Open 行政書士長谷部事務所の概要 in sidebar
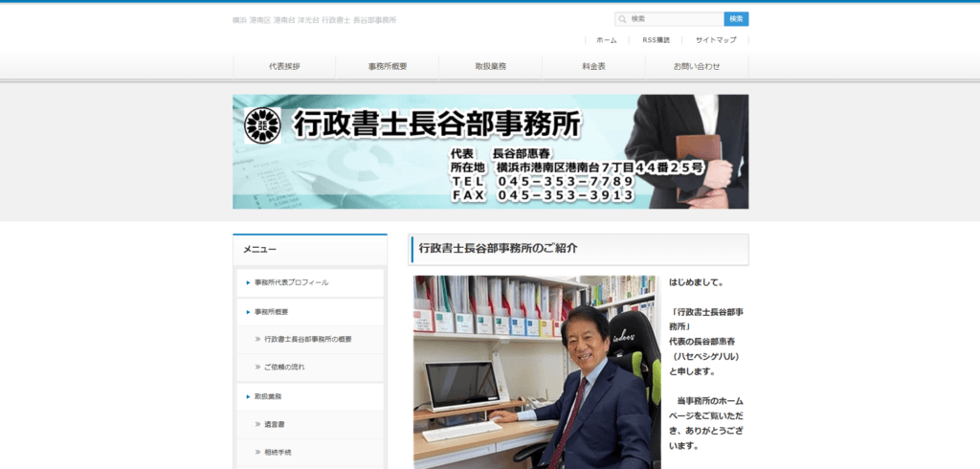The height and width of the screenshot is (469, 980). (308, 340)
